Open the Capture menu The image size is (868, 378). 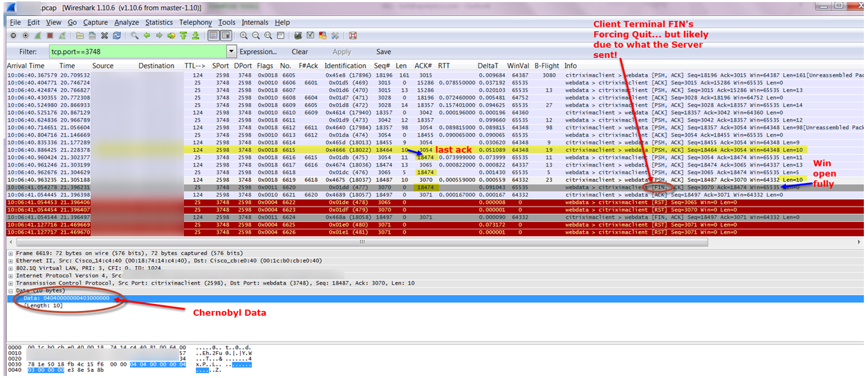pyautogui.click(x=95, y=22)
